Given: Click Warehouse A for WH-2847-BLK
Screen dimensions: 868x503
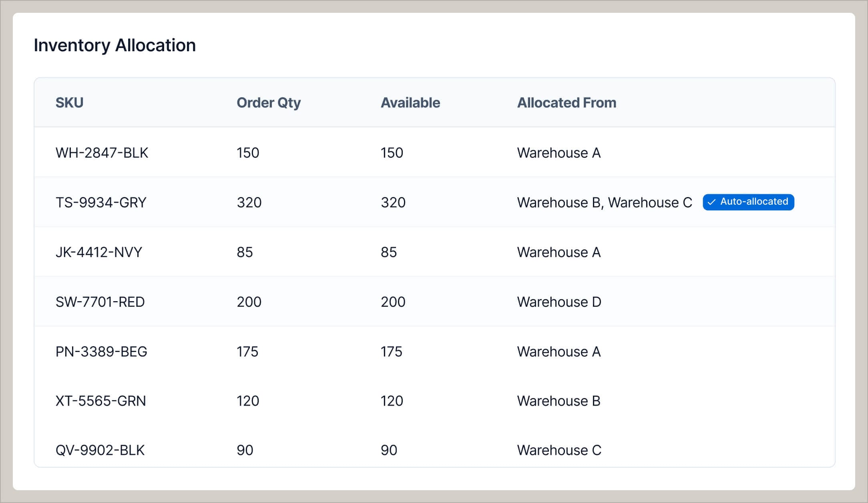Looking at the screenshot, I should (559, 153).
